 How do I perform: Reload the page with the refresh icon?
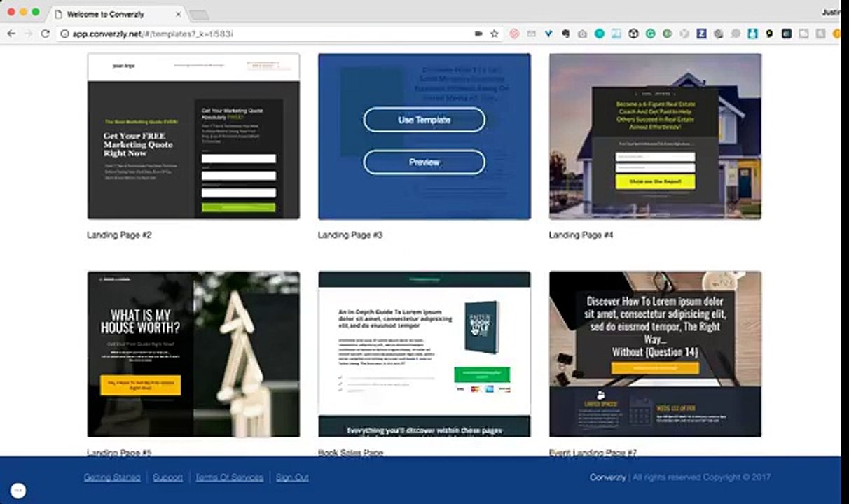click(x=46, y=34)
